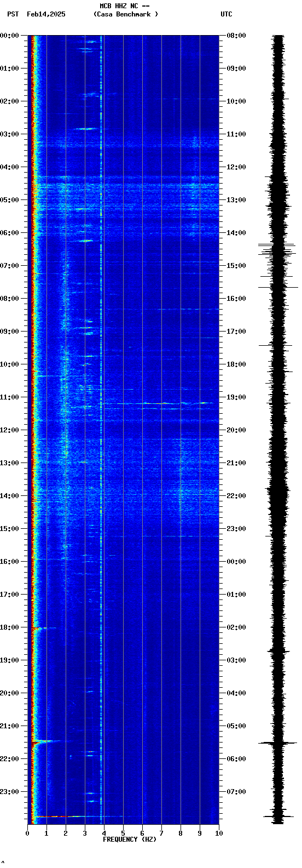Click the 18:00 PST low-frequency burst in spectrogram
This screenshot has width=302, height=868.
point(44,628)
